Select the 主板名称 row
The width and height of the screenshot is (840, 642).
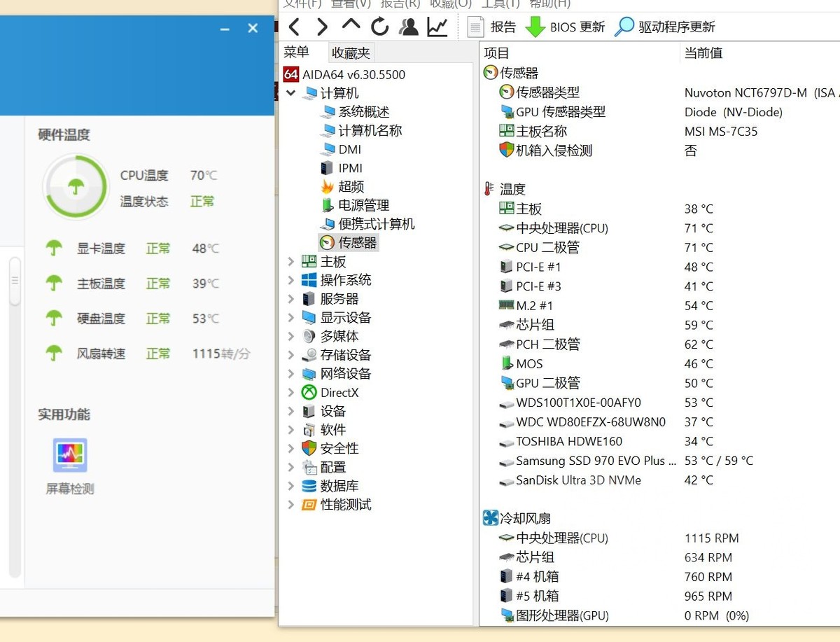660,132
